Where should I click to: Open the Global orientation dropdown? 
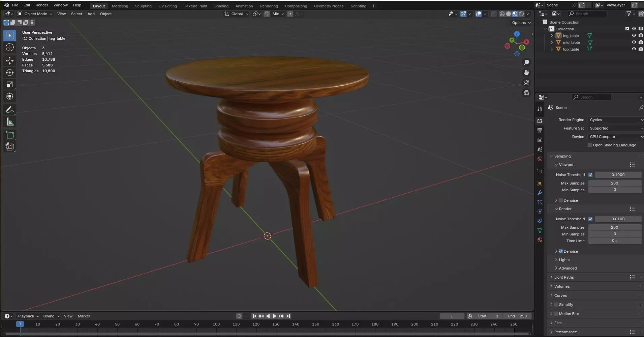point(237,14)
